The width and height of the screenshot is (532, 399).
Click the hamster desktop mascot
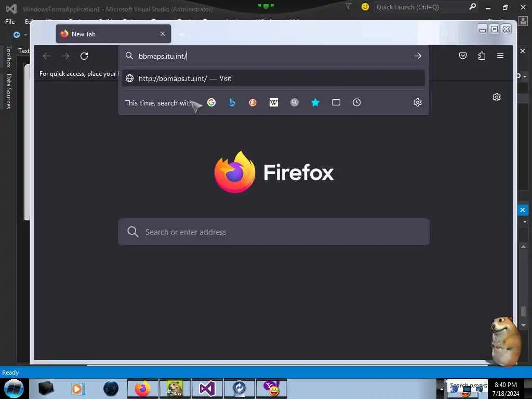[506, 341]
